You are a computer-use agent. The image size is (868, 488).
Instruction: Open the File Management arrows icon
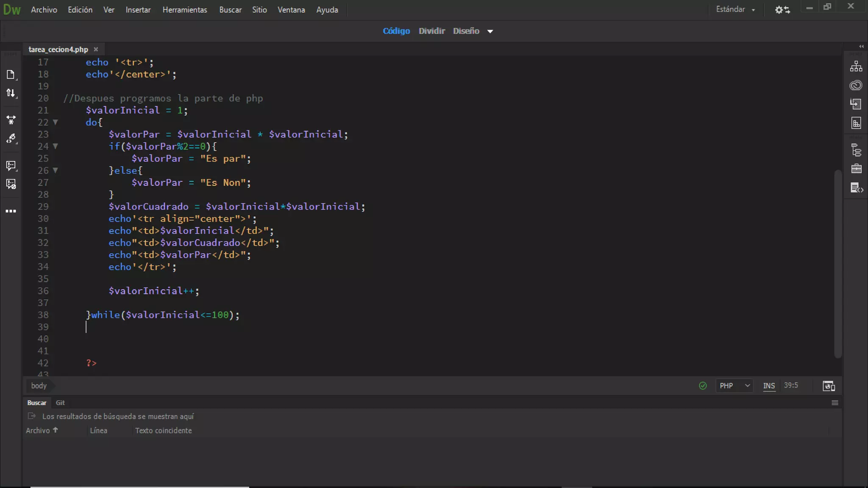[x=11, y=93]
